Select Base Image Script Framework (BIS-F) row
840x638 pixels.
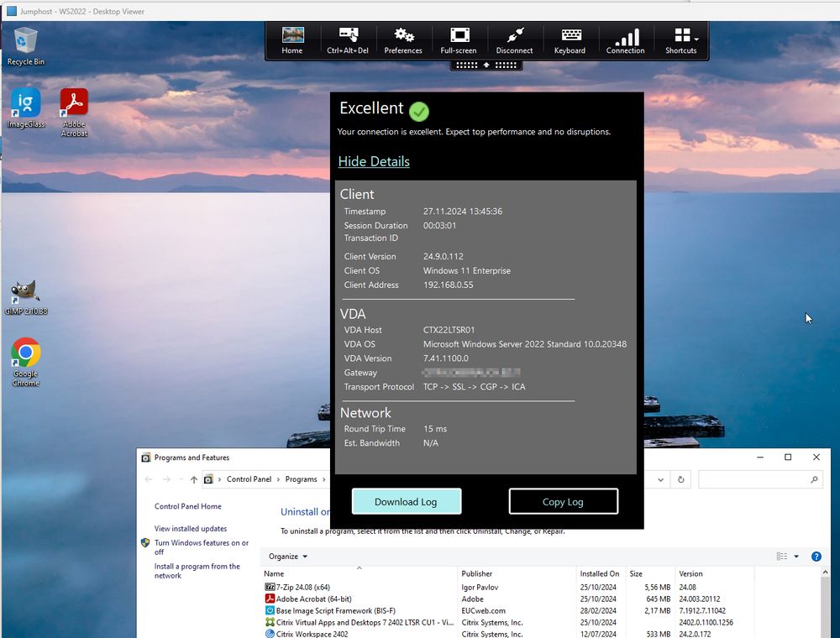point(509,610)
